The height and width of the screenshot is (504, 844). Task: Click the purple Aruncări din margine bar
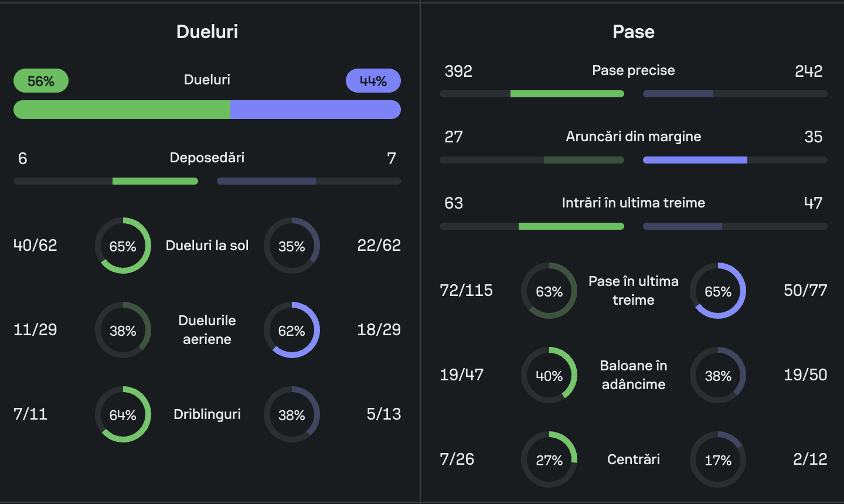(x=695, y=160)
